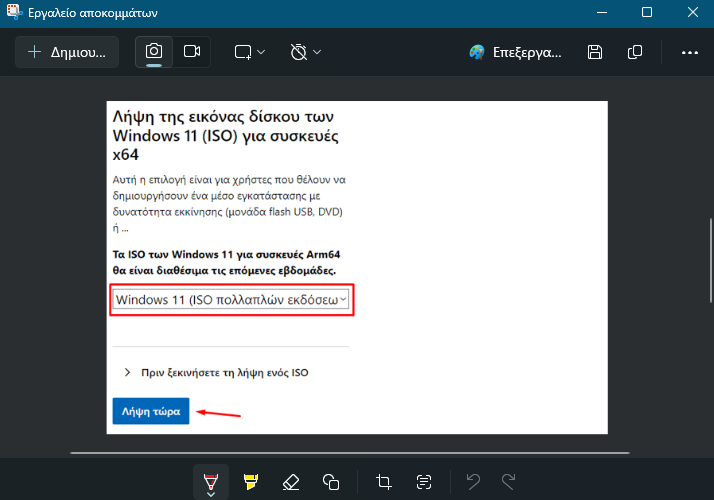Select the yellow Highlighter tool
Screen dimensions: 714x500
(250, 482)
